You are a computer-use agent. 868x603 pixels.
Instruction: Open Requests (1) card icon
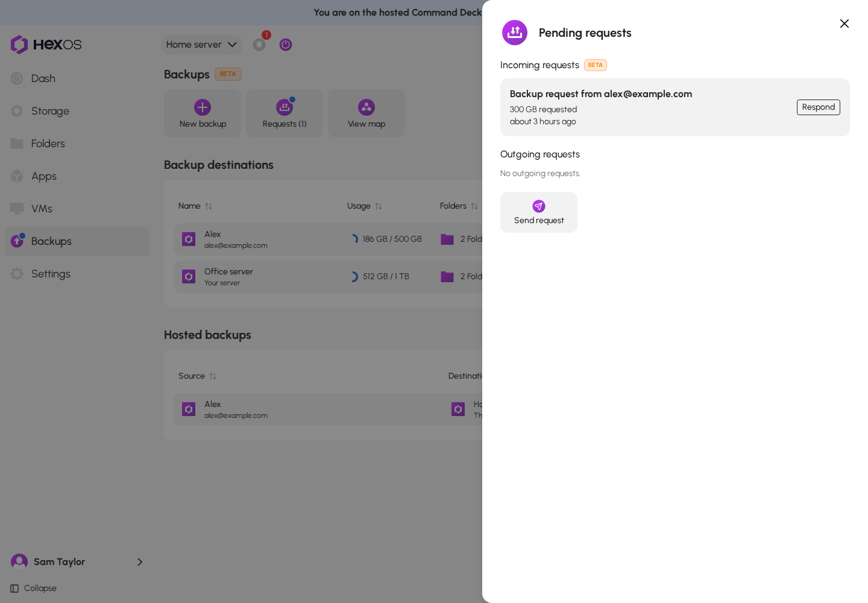(285, 107)
